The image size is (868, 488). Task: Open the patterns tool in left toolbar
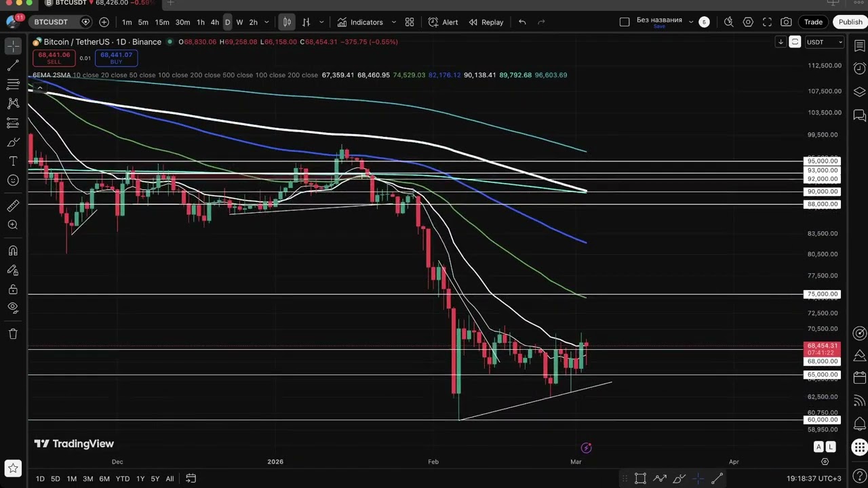coord(13,104)
